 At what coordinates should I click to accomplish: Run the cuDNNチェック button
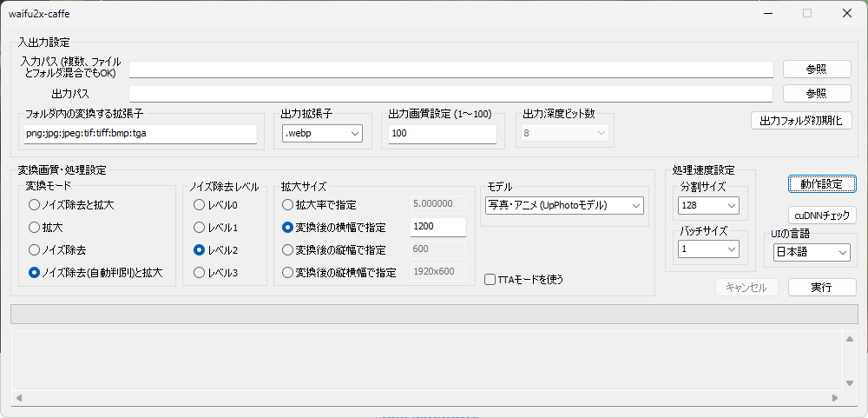tap(822, 216)
